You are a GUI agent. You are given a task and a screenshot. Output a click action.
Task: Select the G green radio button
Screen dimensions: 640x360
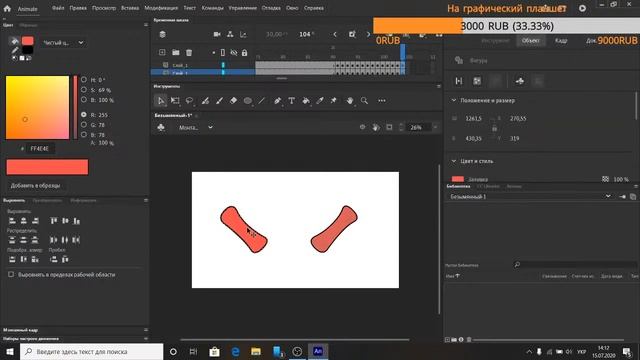(84, 124)
